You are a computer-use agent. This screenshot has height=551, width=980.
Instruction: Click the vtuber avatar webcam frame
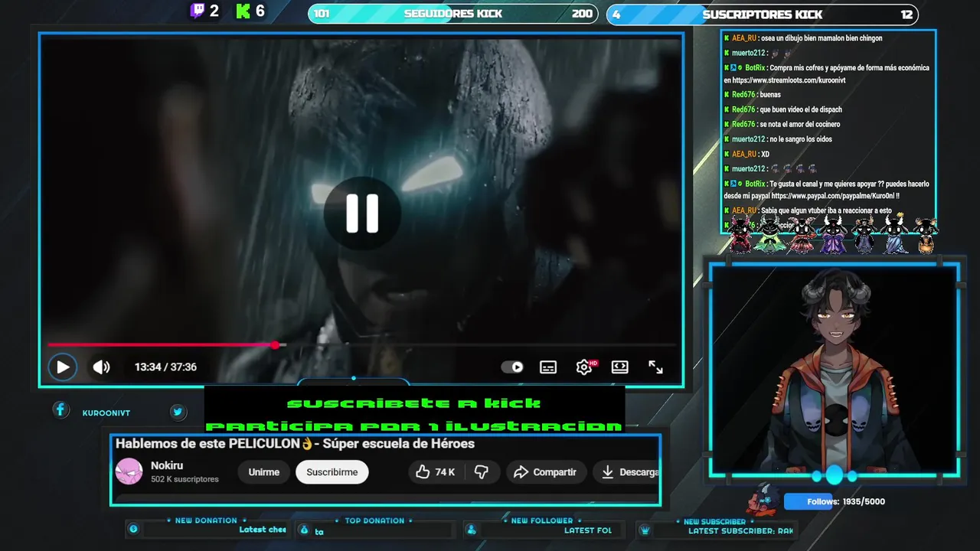pos(835,371)
